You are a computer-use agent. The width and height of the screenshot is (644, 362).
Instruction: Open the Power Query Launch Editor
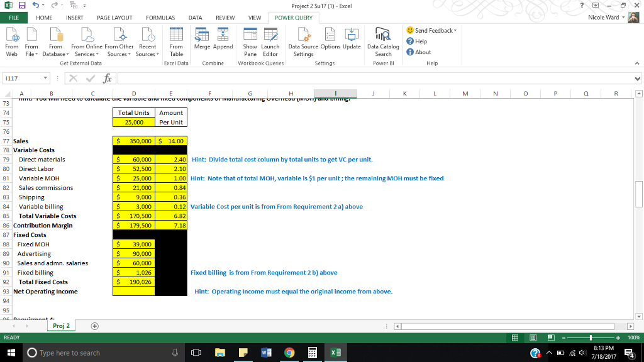(270, 41)
